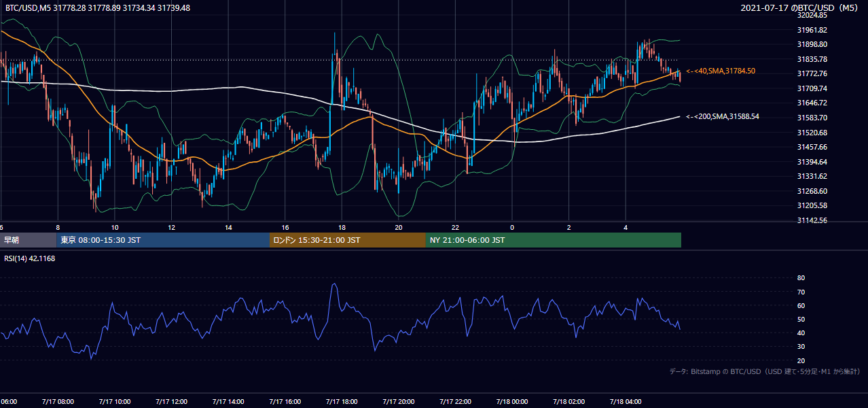Click the 7/17 18:00 time label
868x408 pixels.
coord(342,401)
